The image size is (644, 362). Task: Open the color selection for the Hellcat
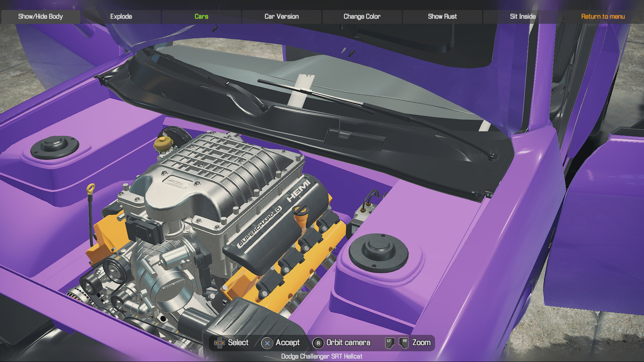(x=362, y=16)
